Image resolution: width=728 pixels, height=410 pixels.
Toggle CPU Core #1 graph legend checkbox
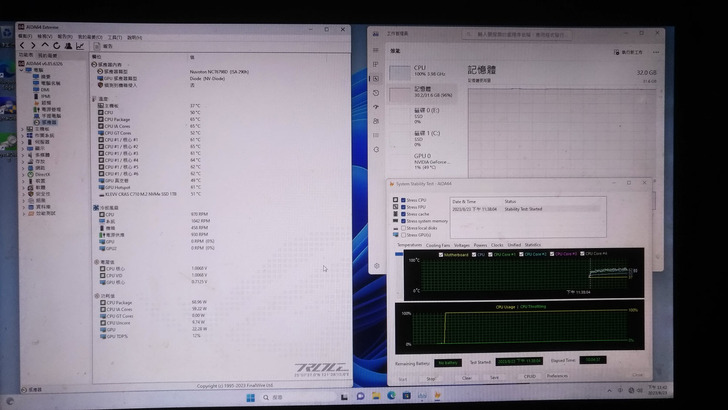490,254
